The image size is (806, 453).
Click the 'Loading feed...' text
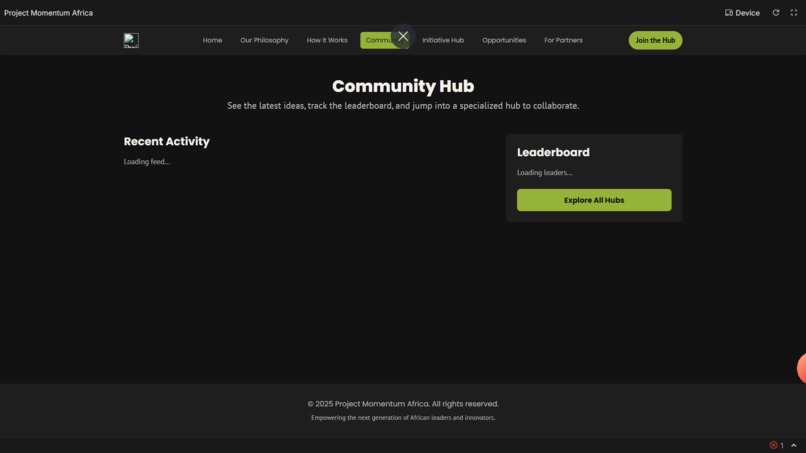[146, 161]
